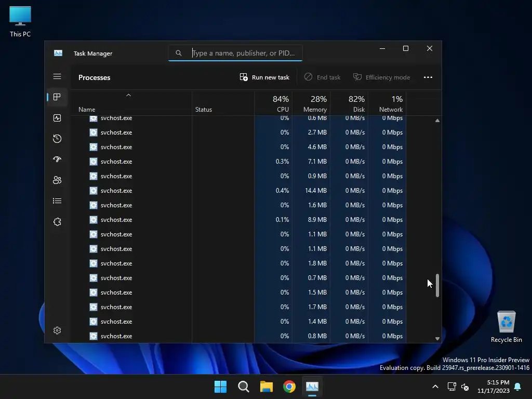The height and width of the screenshot is (399, 532).
Task: Open the App history sidebar icon
Action: coord(57,138)
